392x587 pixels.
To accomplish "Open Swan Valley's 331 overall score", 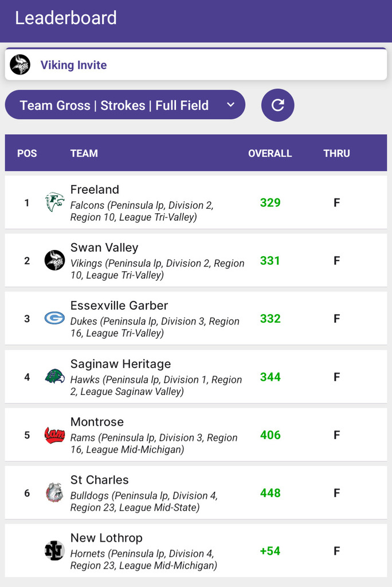I will point(270,260).
